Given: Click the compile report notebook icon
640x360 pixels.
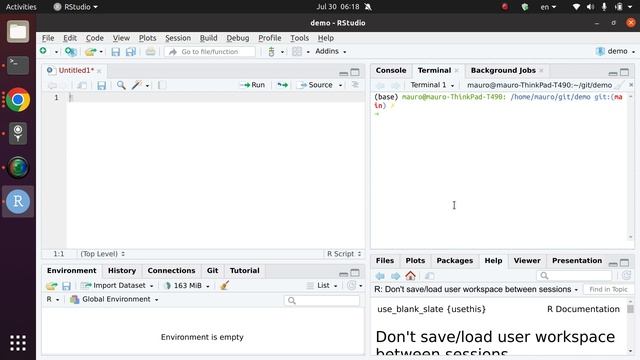Looking at the screenshot, I should (162, 85).
